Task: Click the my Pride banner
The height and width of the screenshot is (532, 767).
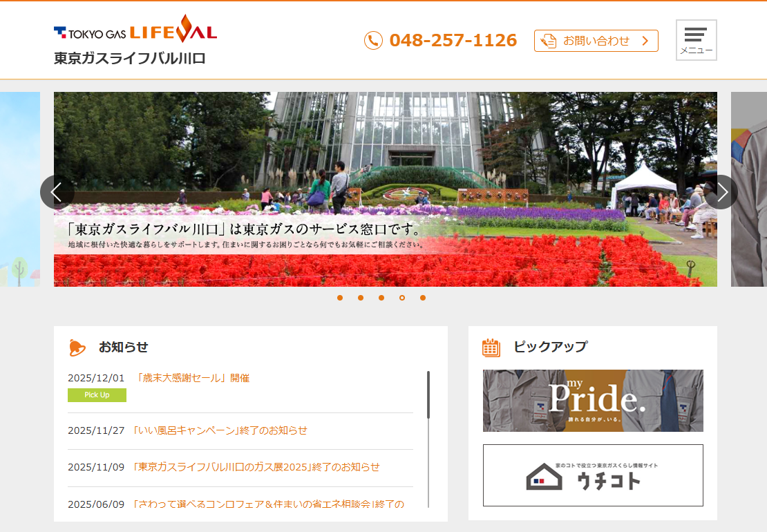Action: pos(593,401)
